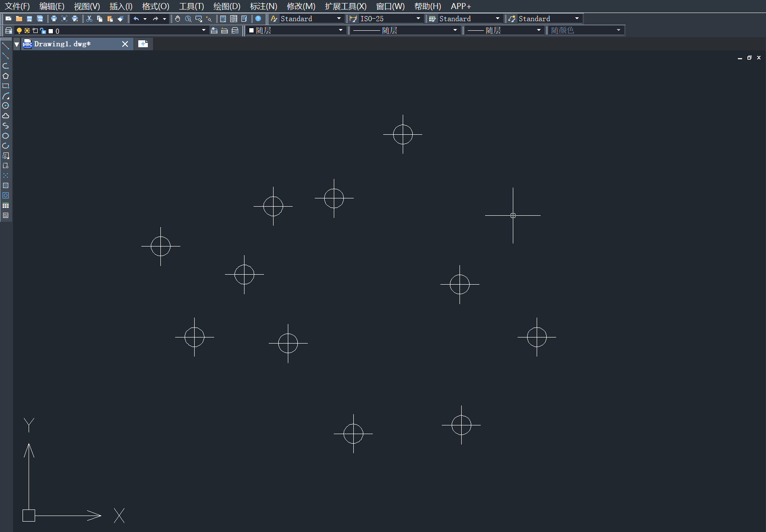Select the Circle tool with center point
This screenshot has width=766, height=532.
click(6, 106)
